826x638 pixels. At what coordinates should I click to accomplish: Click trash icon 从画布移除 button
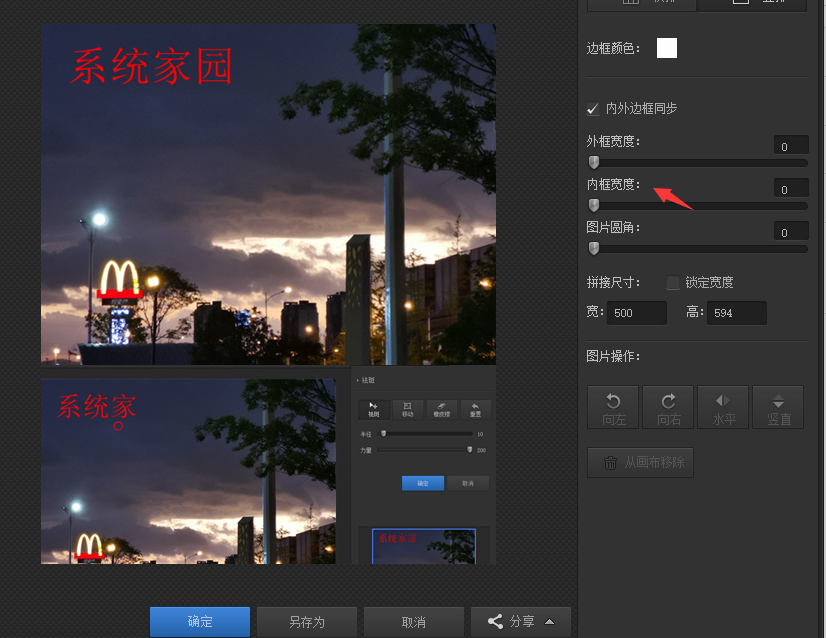coord(641,463)
